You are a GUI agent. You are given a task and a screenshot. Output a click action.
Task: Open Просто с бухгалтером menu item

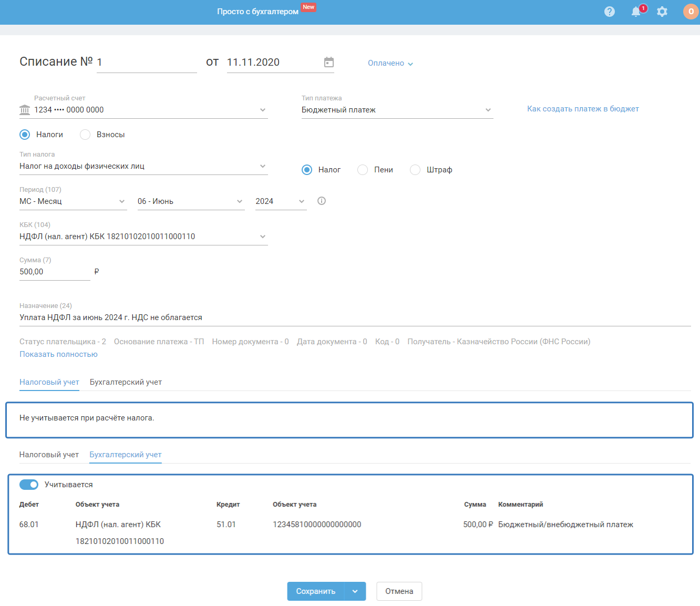coord(258,12)
